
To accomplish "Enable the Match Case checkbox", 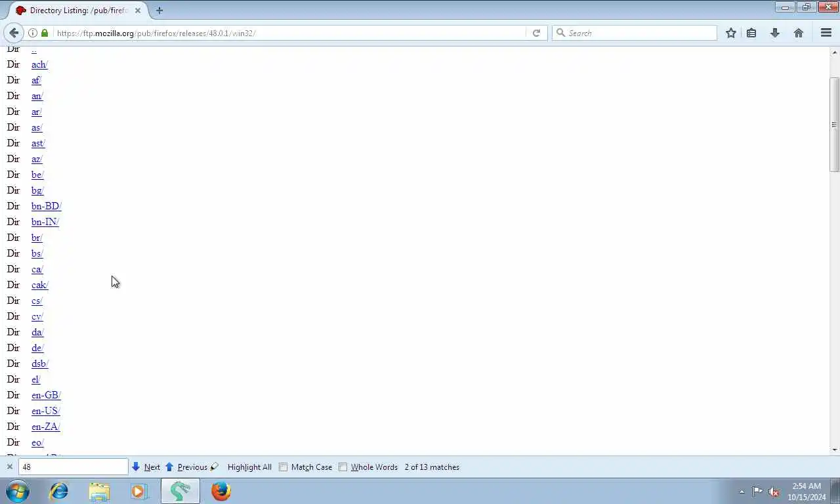I will (x=283, y=467).
